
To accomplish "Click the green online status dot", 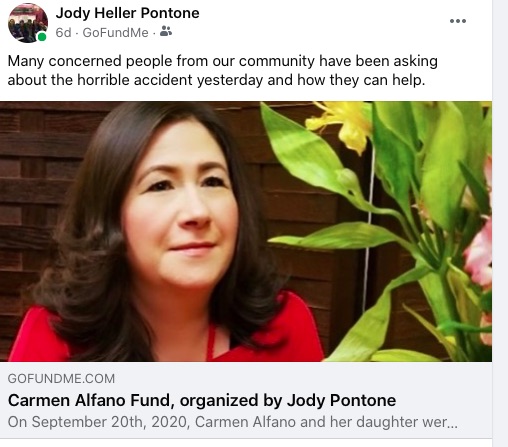I will 42,37.
